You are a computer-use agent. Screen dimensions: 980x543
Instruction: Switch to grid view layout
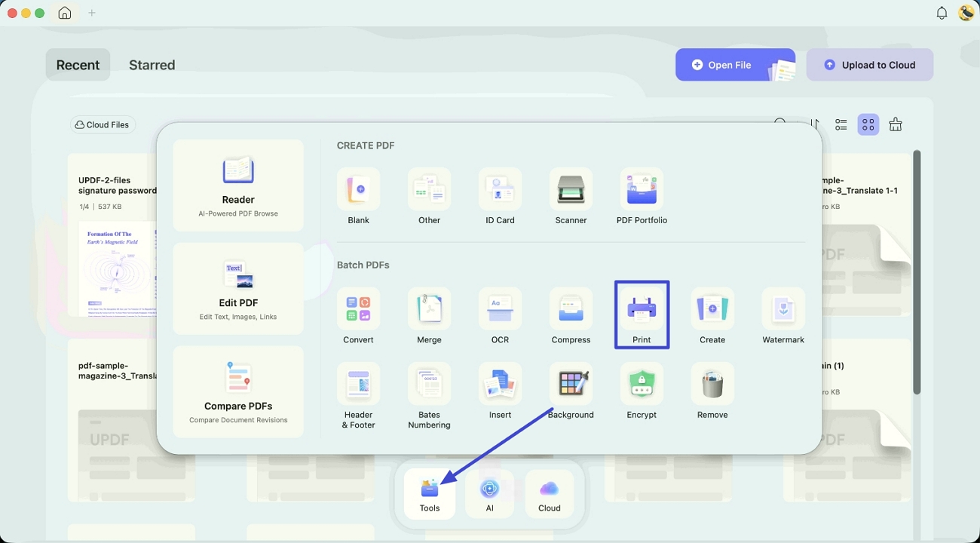pos(868,124)
